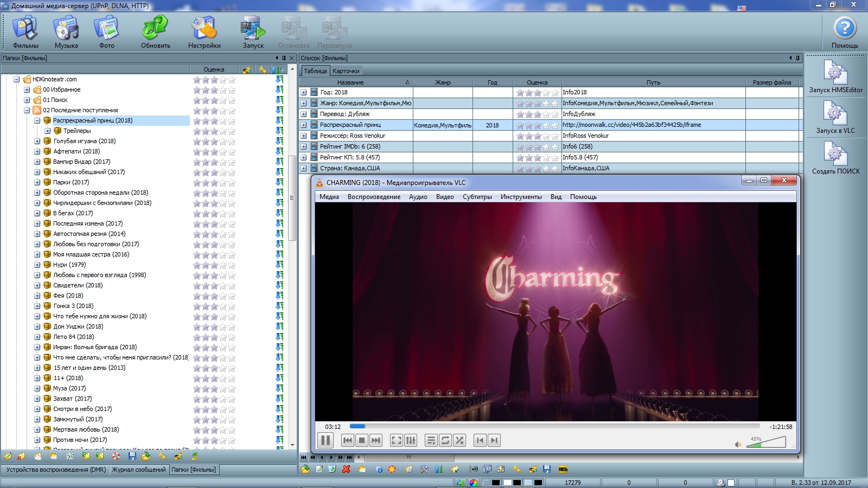Toggle fullscreen in VLC player
The height and width of the screenshot is (488, 868).
coord(397,440)
